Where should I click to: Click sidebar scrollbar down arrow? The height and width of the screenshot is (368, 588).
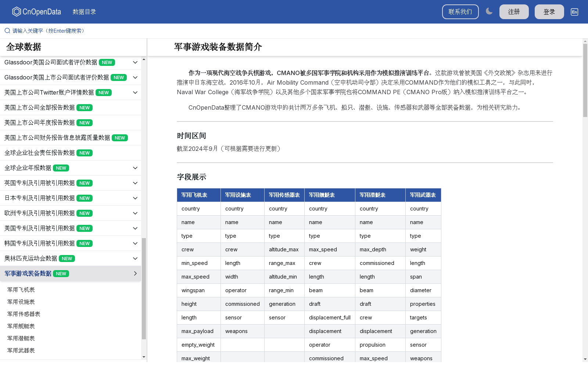144,357
